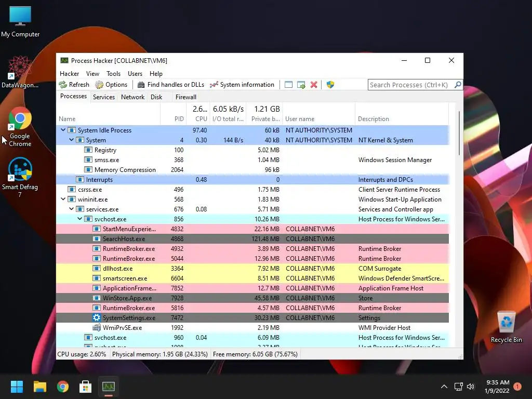Collapse the wininit.exe tree node
The width and height of the screenshot is (532, 399).
click(x=63, y=199)
